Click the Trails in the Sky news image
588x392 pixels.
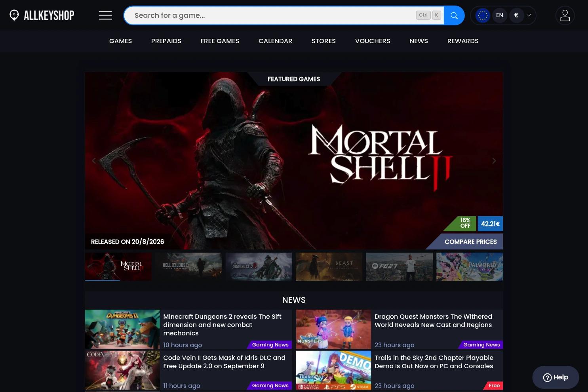pyautogui.click(x=333, y=370)
